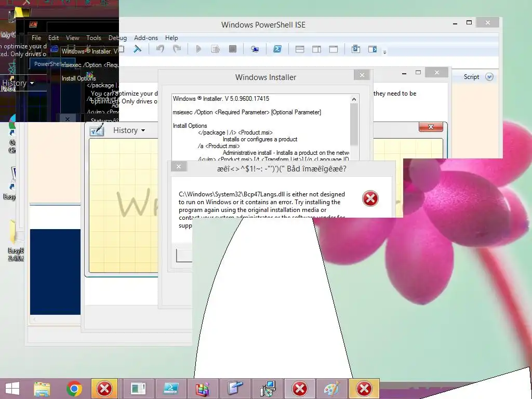The image size is (532, 399).
Task: Click the '</package | /i> <Product.msi>' line
Action: (235, 132)
